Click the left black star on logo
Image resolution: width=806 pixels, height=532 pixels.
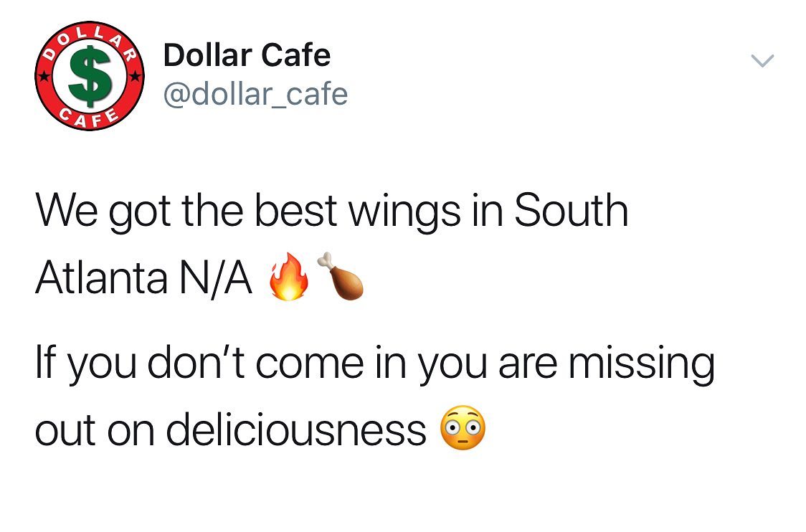(x=45, y=77)
